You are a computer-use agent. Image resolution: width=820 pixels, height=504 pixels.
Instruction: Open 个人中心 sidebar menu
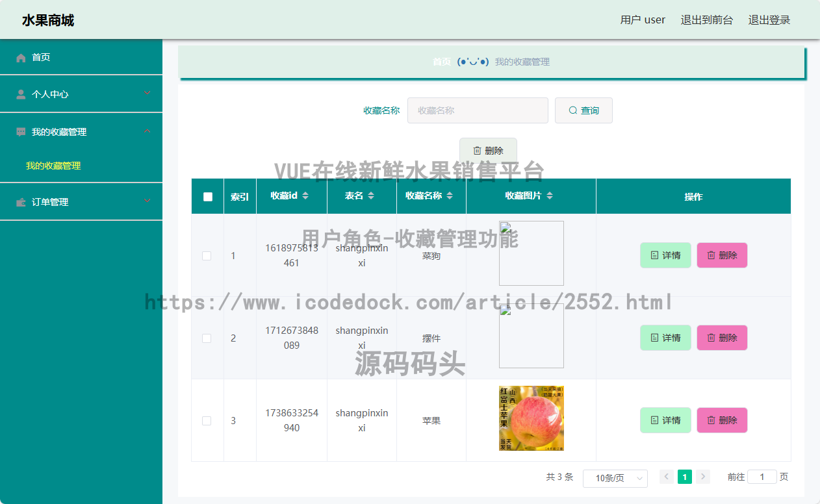point(81,94)
